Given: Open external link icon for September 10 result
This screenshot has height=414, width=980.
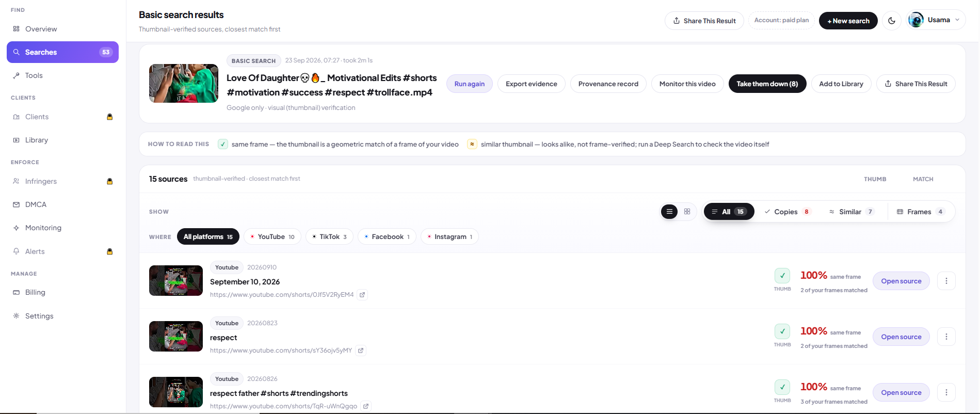Looking at the screenshot, I should [362, 295].
